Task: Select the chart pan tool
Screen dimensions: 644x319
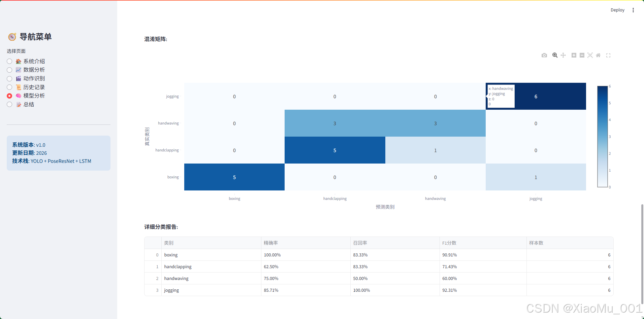Action: tap(563, 55)
